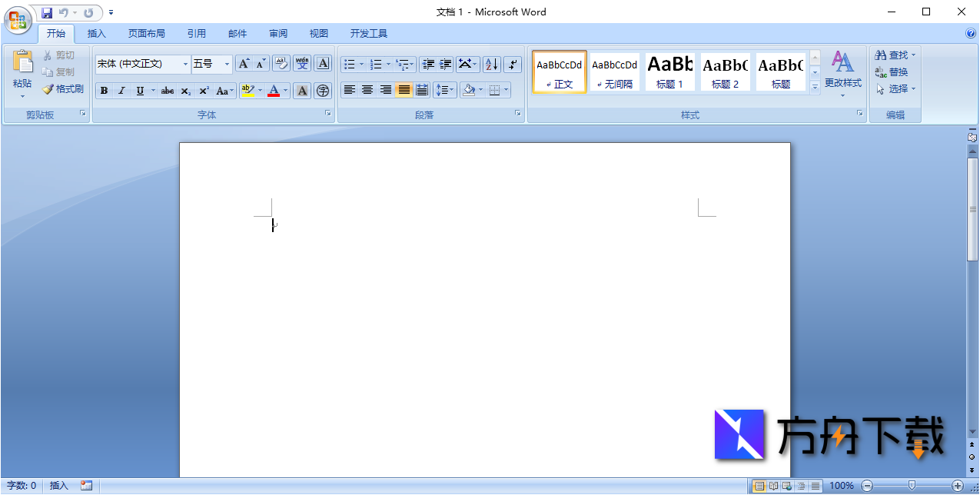Screen dimensions: 980x495
Task: Switch to the 插入 ribbon tab
Action: pos(96,33)
